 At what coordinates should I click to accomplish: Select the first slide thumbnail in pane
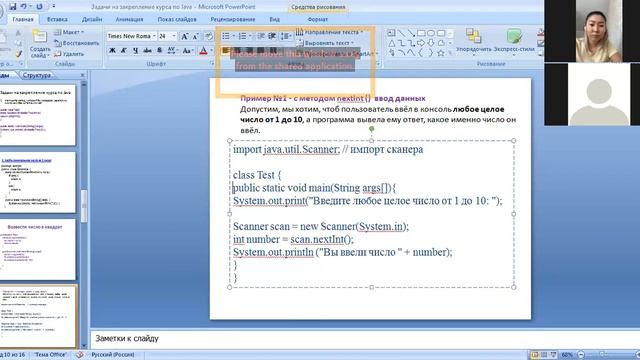click(x=38, y=116)
